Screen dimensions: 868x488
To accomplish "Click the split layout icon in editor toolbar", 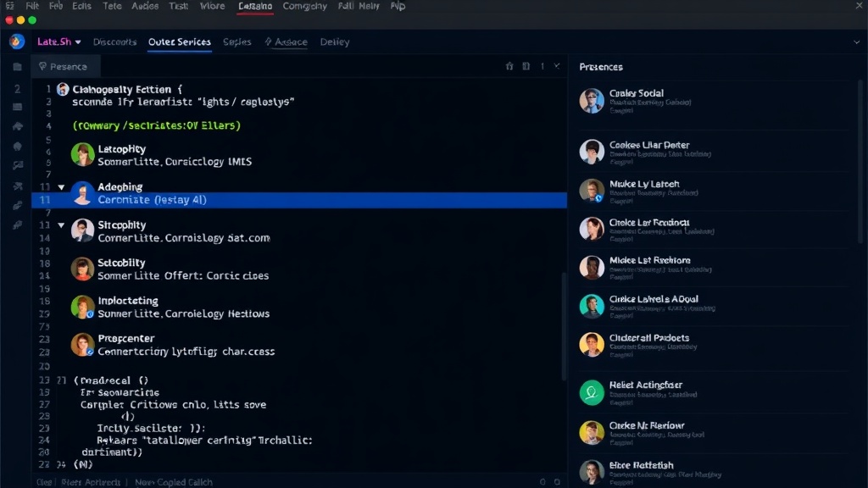I will [x=526, y=66].
